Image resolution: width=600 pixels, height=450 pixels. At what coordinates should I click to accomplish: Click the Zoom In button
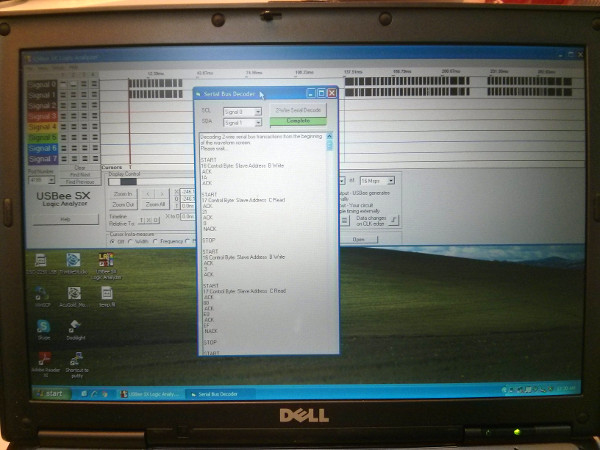[x=122, y=194]
